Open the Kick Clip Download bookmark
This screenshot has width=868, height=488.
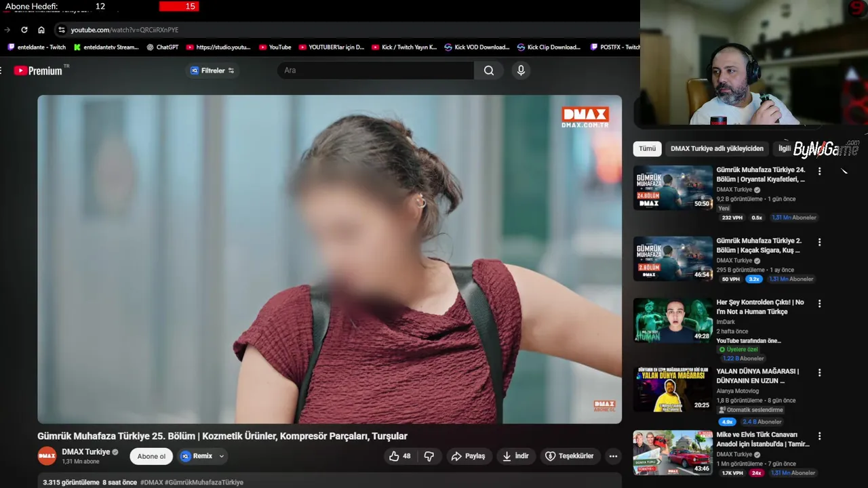(549, 47)
